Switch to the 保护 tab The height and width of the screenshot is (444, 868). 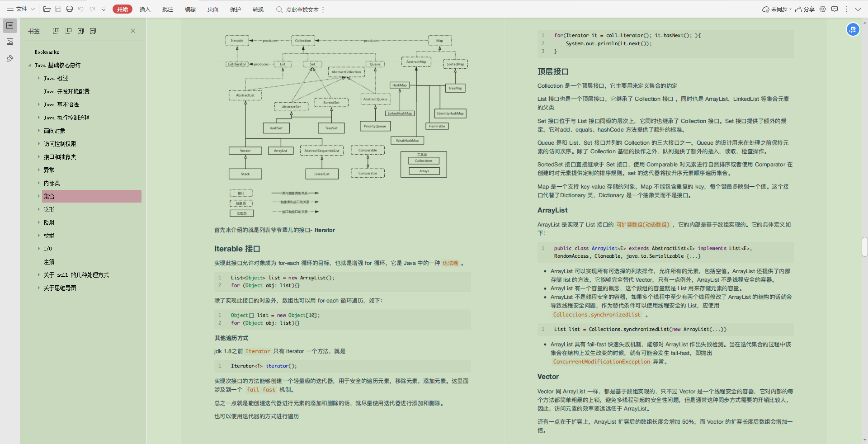click(236, 9)
